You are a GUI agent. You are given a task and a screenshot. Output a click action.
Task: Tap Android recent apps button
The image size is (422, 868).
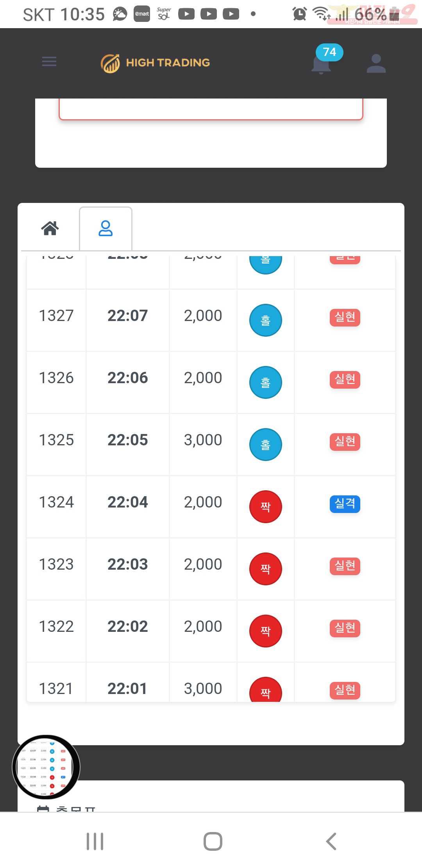coord(95,841)
